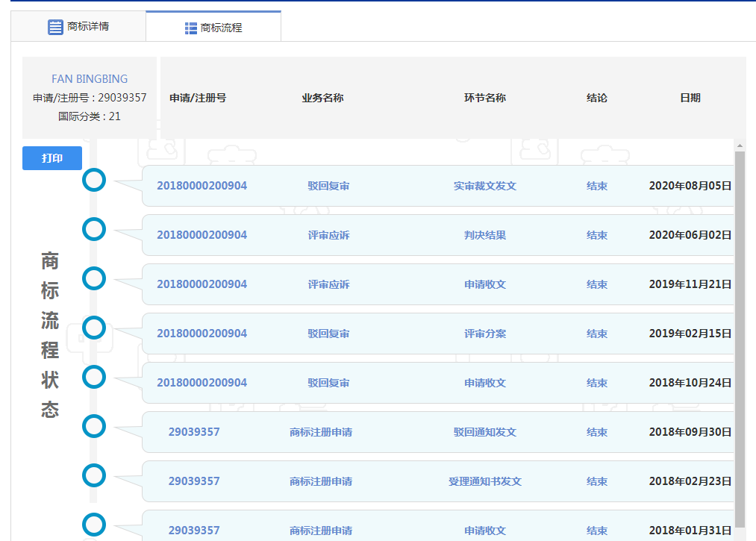Click the vertical scrollbar thumb
Viewport: 756px width, 541px height.
[x=740, y=336]
